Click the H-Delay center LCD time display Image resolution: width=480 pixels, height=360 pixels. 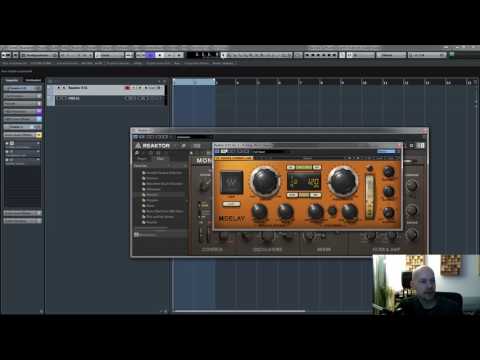pos(304,182)
